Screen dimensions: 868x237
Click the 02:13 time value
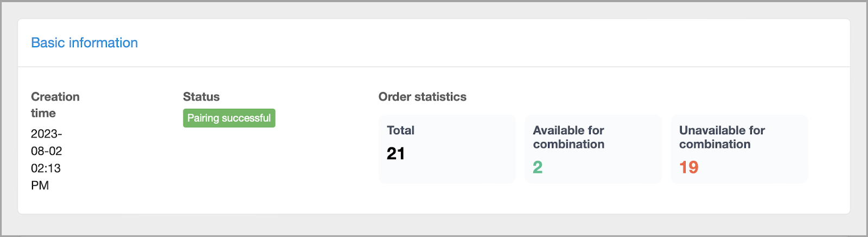click(x=46, y=169)
